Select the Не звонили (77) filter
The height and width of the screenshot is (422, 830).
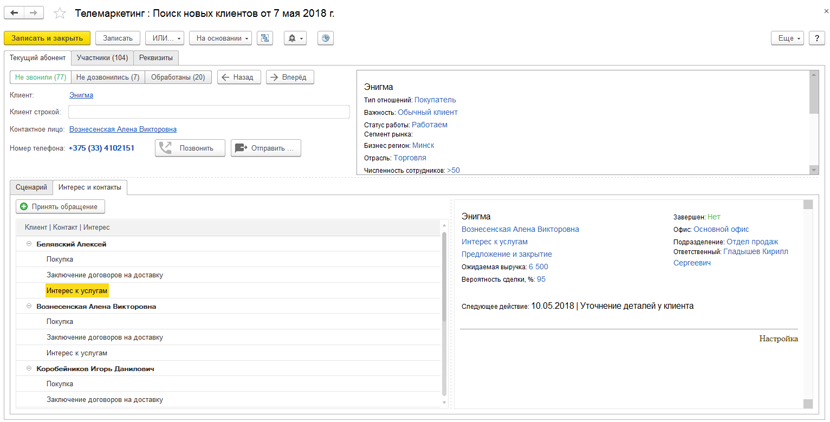40,77
